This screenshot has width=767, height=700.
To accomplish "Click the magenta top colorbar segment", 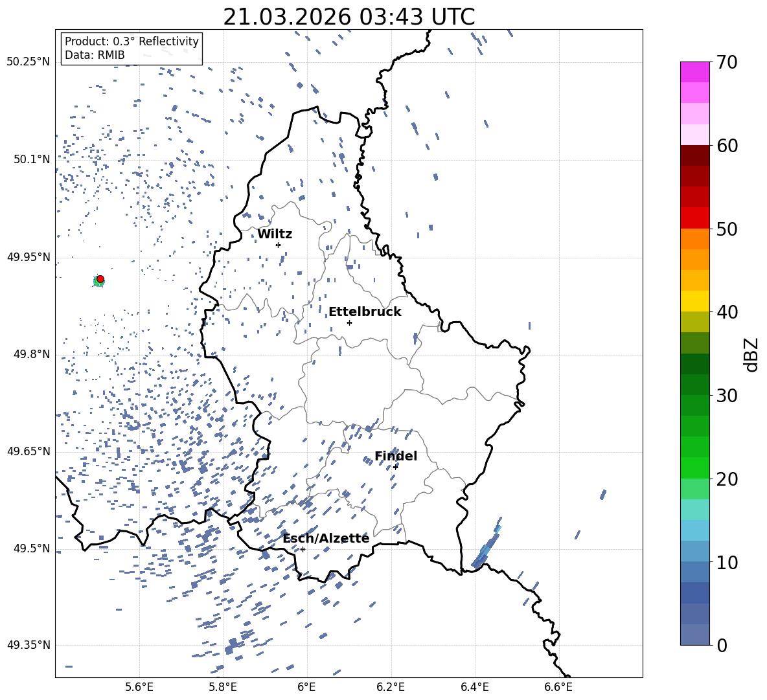I will click(694, 72).
